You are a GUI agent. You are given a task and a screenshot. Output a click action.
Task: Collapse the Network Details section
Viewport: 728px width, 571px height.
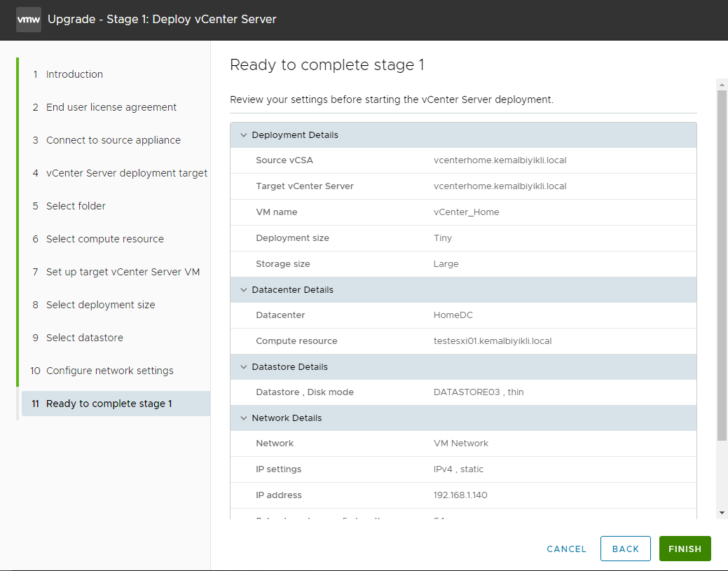click(243, 418)
